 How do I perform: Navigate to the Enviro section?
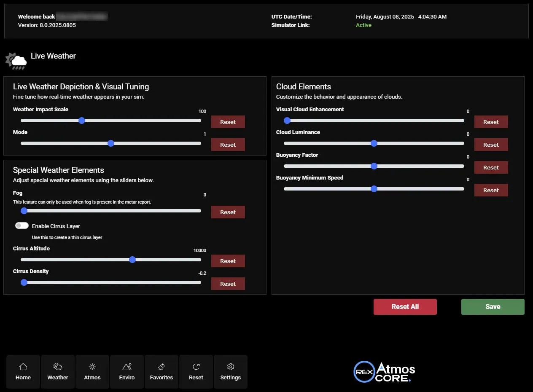click(x=127, y=371)
